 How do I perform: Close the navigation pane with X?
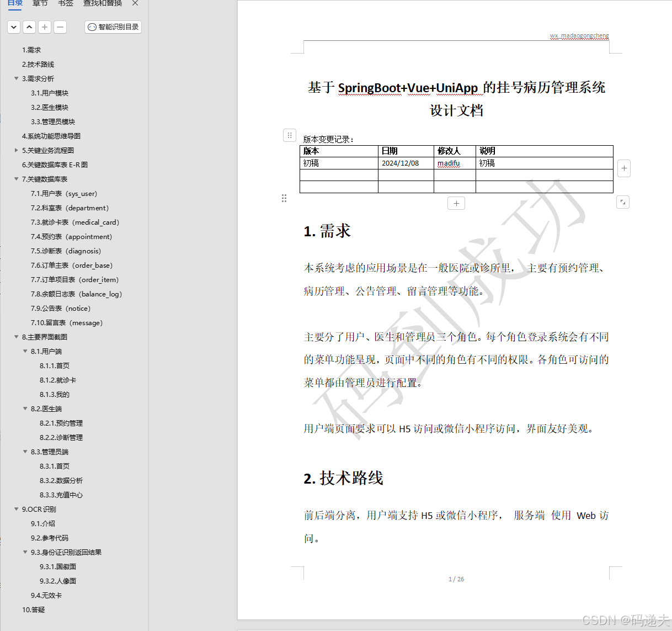coord(135,3)
